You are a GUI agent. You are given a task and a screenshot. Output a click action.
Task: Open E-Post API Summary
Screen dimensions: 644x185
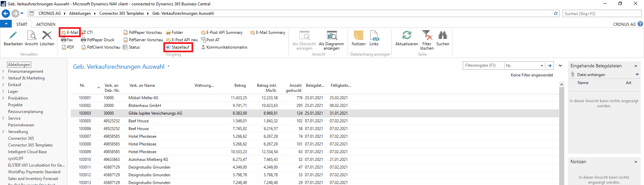click(222, 33)
